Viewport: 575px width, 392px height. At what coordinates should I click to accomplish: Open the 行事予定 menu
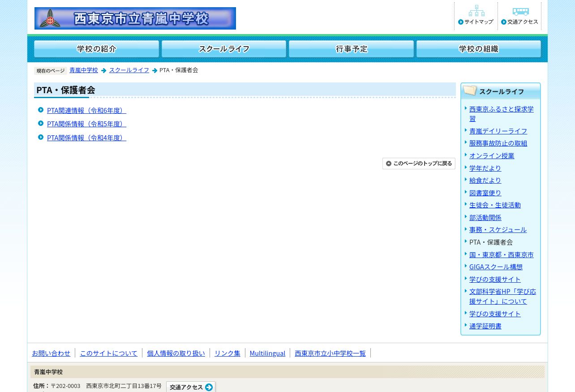(352, 49)
